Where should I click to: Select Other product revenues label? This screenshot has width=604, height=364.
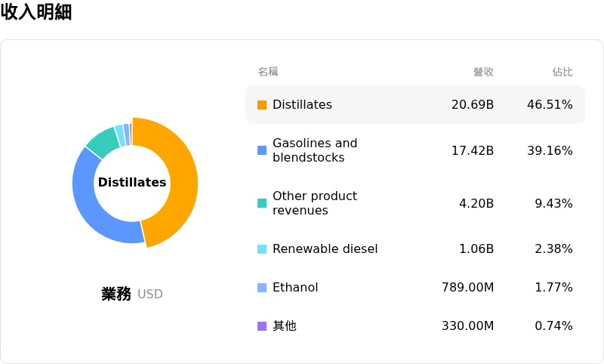315,203
